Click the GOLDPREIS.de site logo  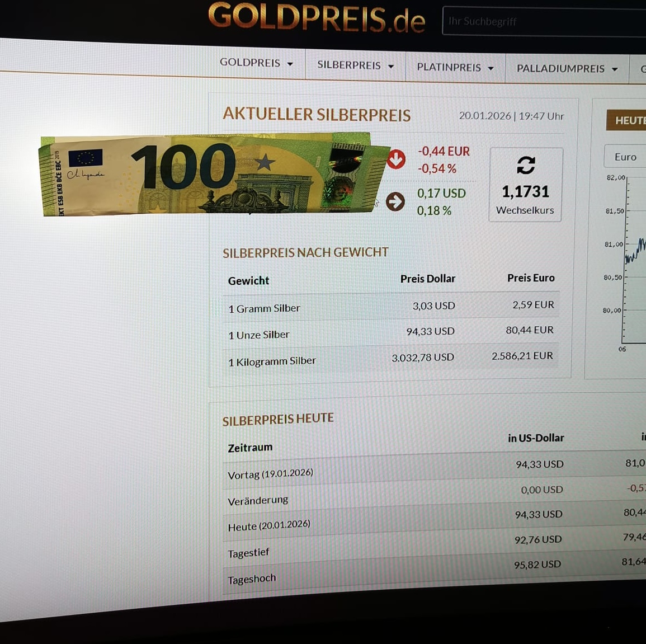pyautogui.click(x=317, y=17)
